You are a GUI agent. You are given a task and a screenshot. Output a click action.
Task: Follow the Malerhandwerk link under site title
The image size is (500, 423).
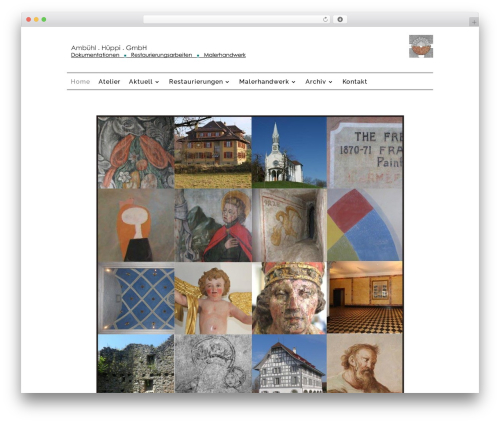click(x=225, y=55)
